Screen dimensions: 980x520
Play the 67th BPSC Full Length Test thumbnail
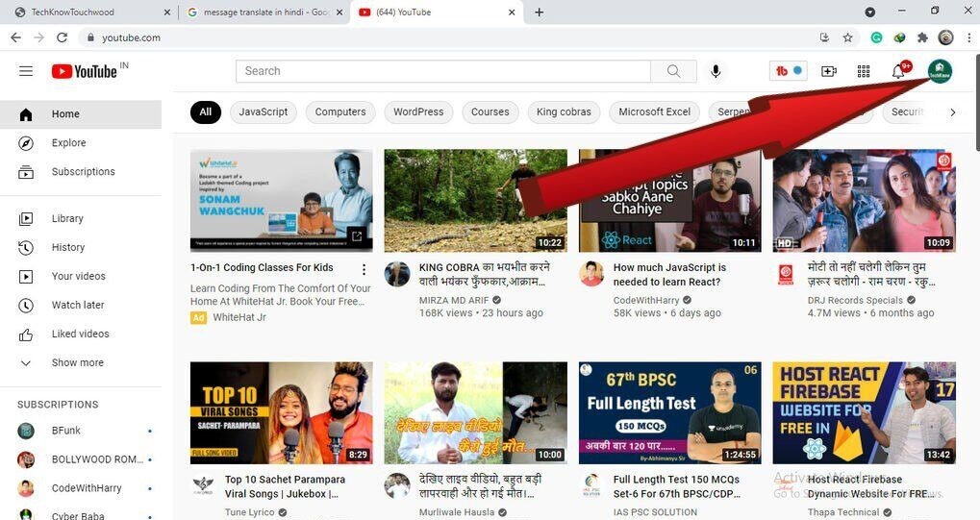(670, 412)
